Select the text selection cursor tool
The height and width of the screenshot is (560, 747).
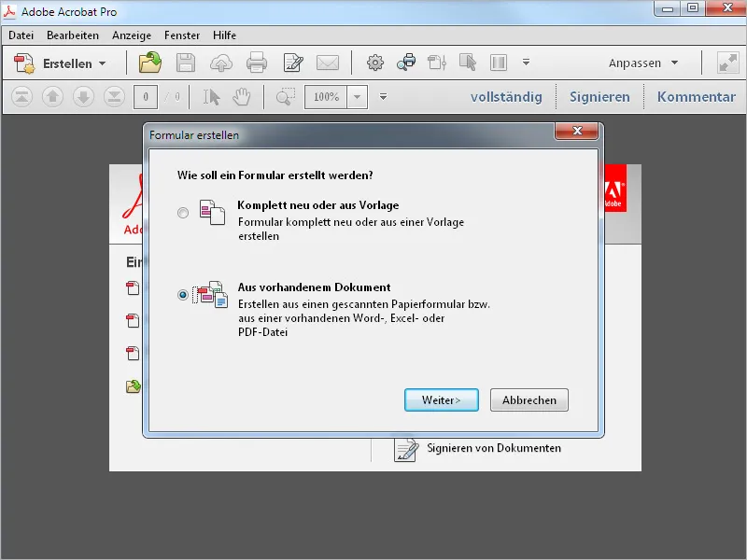pos(211,97)
